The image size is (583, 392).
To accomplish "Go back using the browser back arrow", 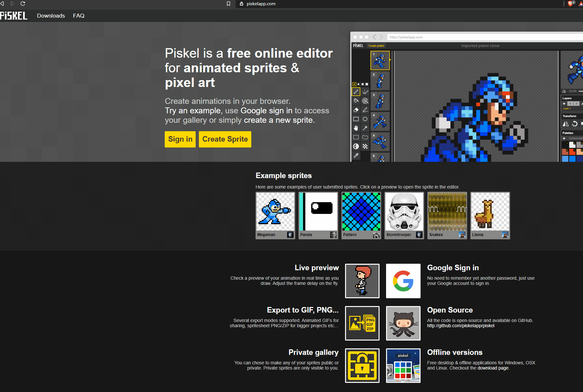I will pos(2,4).
